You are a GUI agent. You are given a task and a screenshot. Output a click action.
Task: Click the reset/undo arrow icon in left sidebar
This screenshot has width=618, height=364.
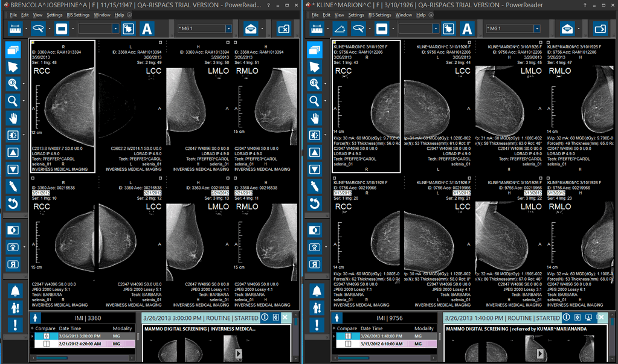point(13,203)
